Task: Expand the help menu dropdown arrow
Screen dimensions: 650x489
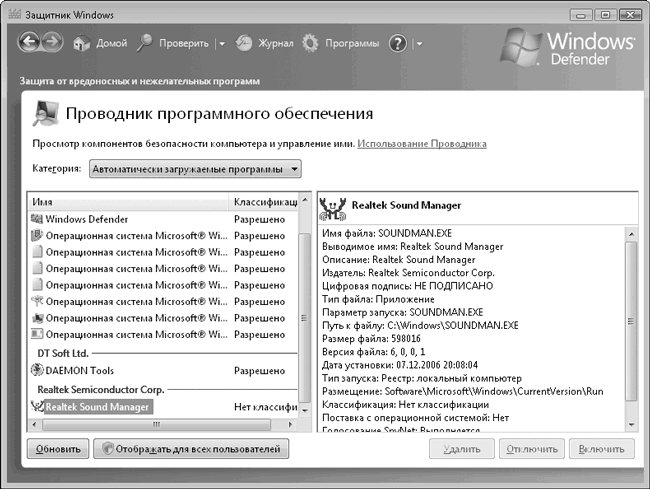Action: point(419,44)
